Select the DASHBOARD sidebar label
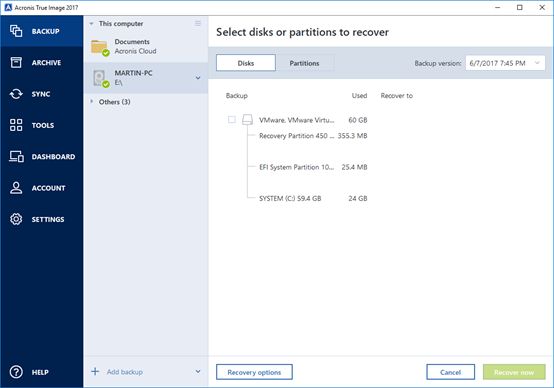 pyautogui.click(x=53, y=157)
